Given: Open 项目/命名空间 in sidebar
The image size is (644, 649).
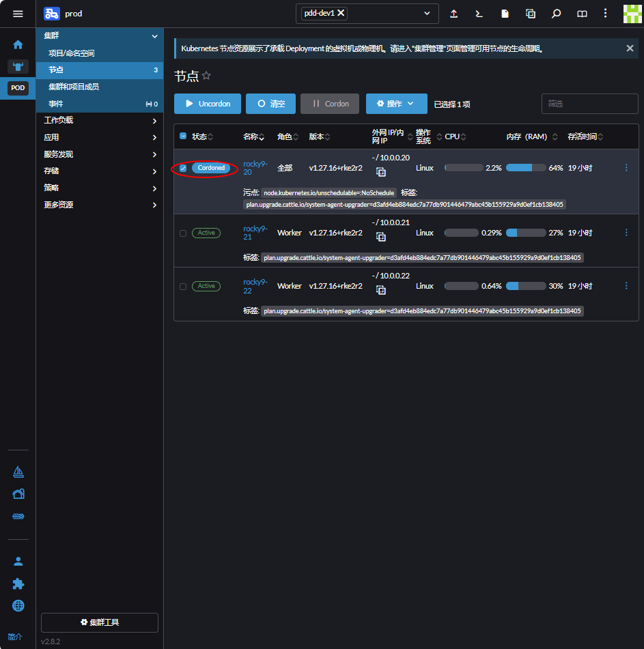Looking at the screenshot, I should pyautogui.click(x=100, y=53).
